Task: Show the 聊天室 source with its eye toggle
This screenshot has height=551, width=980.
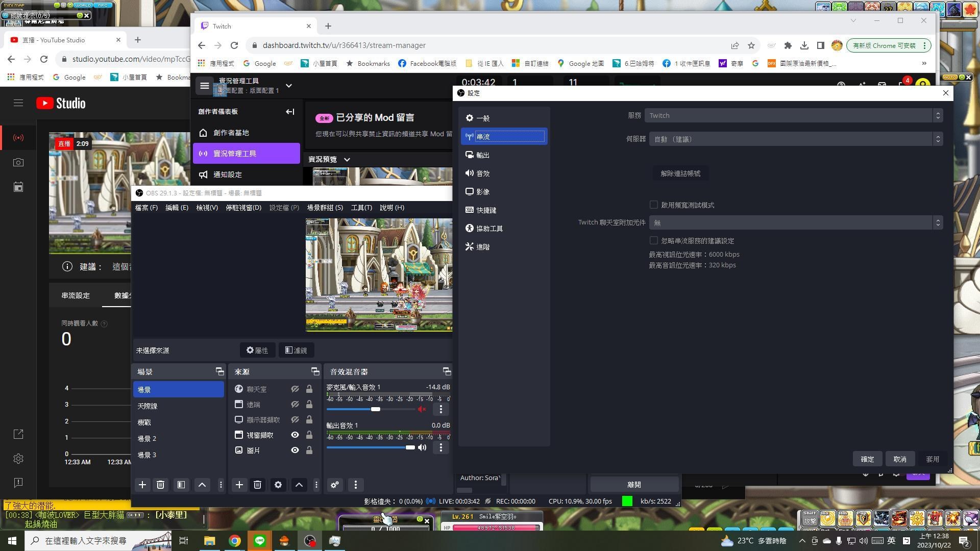Action: [x=295, y=389]
